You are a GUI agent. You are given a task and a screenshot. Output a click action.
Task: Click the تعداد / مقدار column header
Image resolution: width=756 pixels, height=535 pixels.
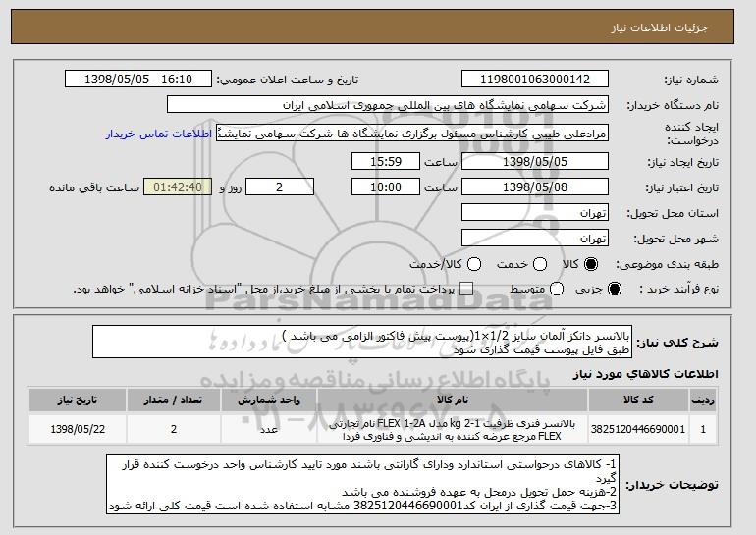tap(174, 400)
